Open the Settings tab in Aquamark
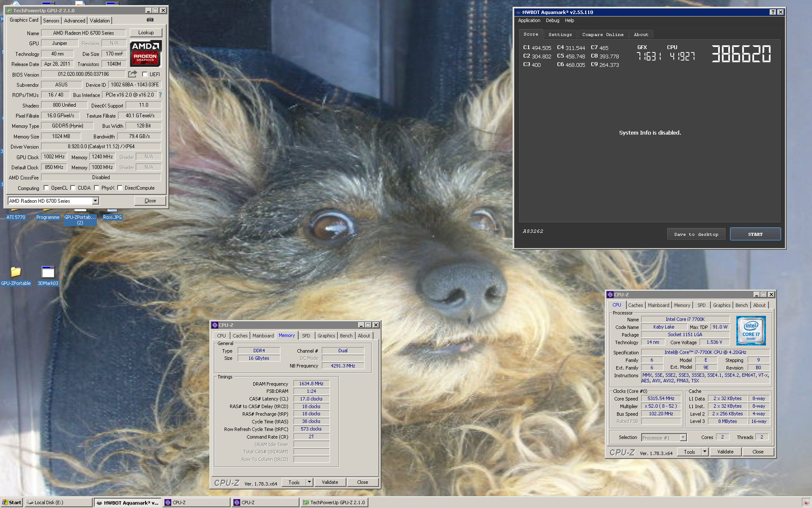The height and width of the screenshot is (508, 812). pos(560,35)
